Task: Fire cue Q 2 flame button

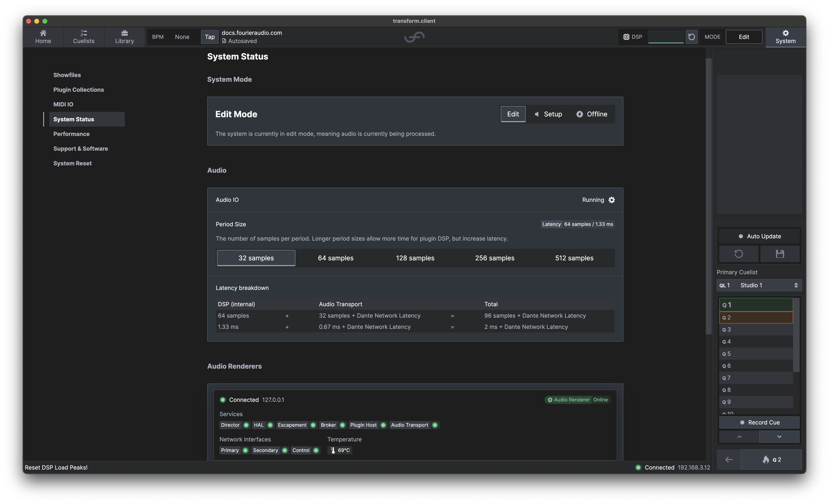Action: (x=771, y=460)
